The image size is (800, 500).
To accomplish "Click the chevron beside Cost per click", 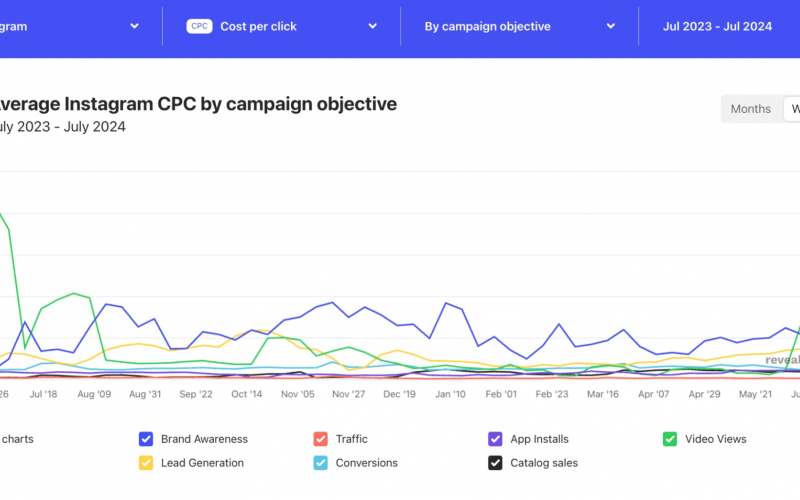I will pyautogui.click(x=372, y=26).
